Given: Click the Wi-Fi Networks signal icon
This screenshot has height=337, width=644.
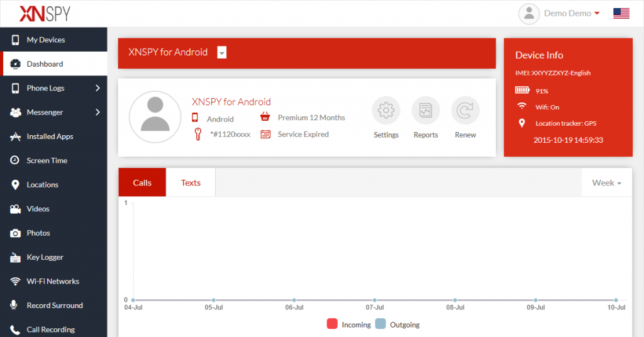Looking at the screenshot, I should (x=15, y=281).
